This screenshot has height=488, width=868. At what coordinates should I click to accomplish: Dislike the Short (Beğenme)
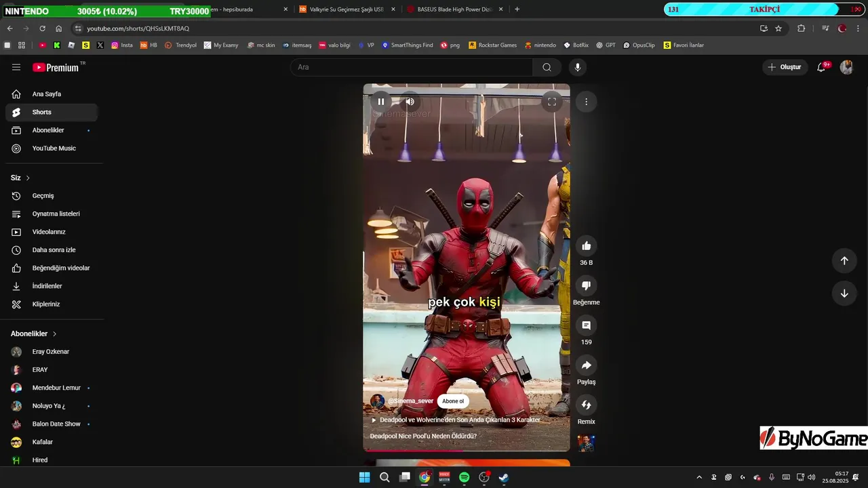pos(587,285)
